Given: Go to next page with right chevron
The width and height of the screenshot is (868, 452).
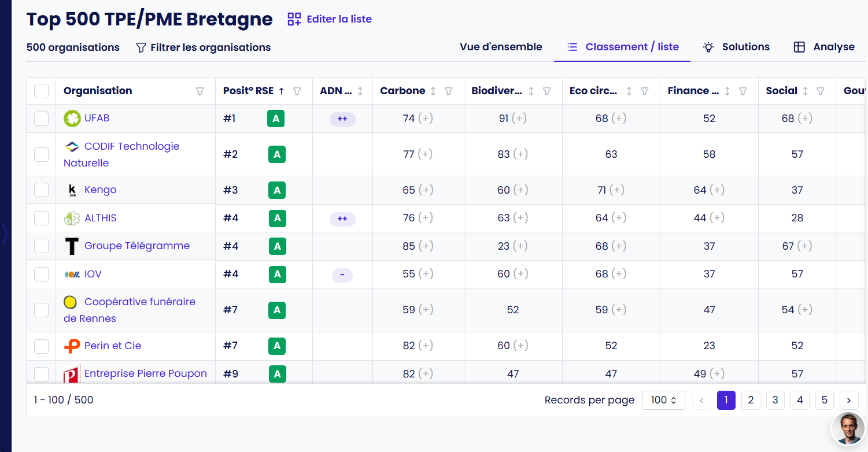Looking at the screenshot, I should 848,400.
